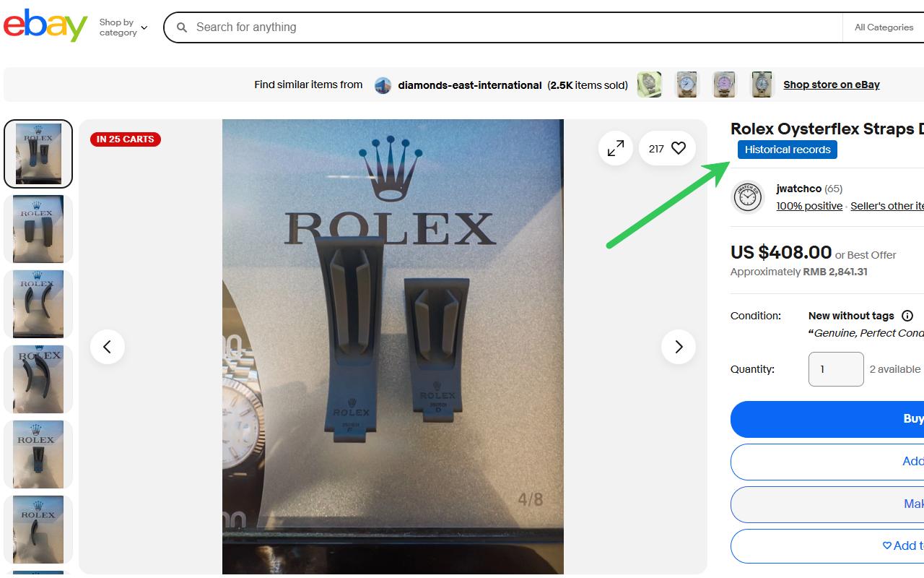Click the Historical records badge
This screenshot has width=924, height=578.
(x=788, y=150)
